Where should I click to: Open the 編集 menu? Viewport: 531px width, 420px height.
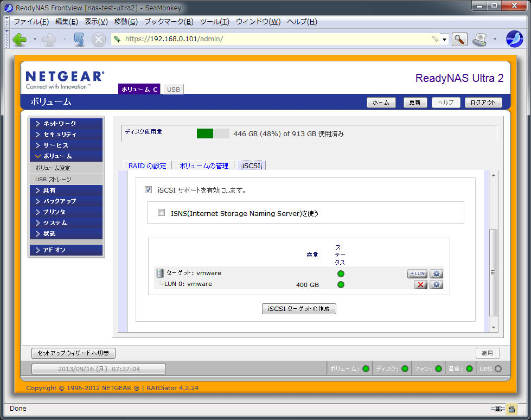[67, 22]
